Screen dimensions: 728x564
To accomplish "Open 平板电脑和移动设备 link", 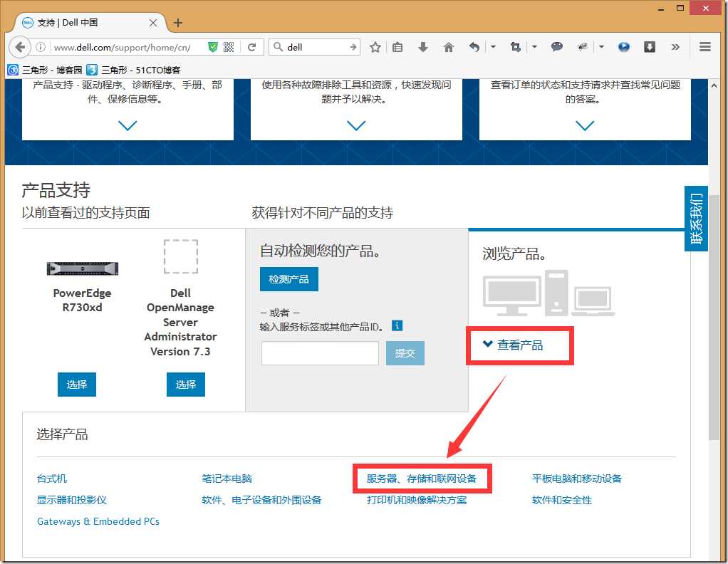I will click(x=577, y=479).
